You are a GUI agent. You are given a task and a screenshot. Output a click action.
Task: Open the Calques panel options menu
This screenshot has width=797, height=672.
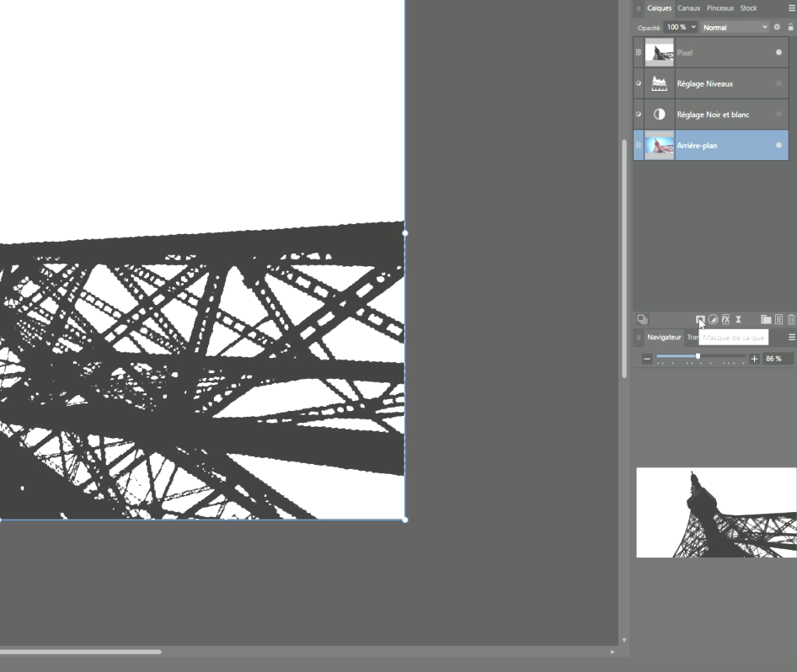click(791, 8)
